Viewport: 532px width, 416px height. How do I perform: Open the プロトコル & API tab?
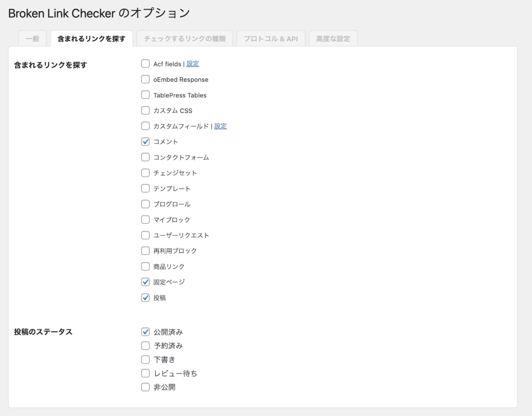pos(271,38)
